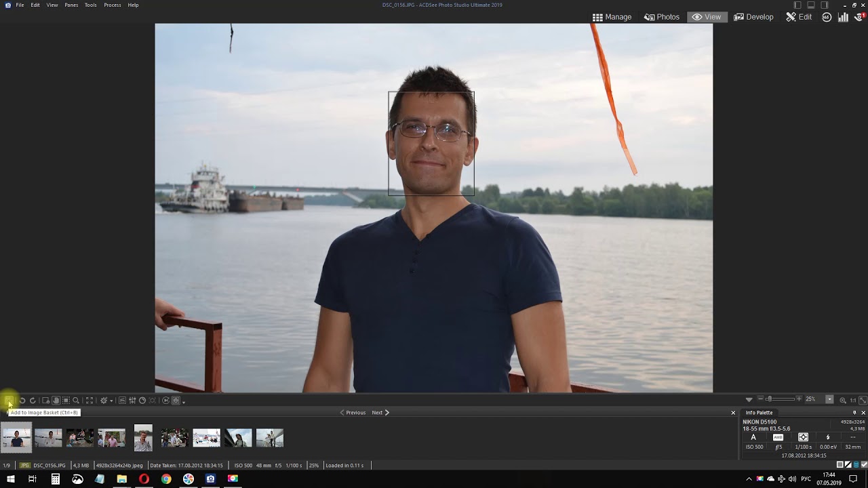Rotate image left in bottom toolbar
868x488 pixels.
pos(22,401)
